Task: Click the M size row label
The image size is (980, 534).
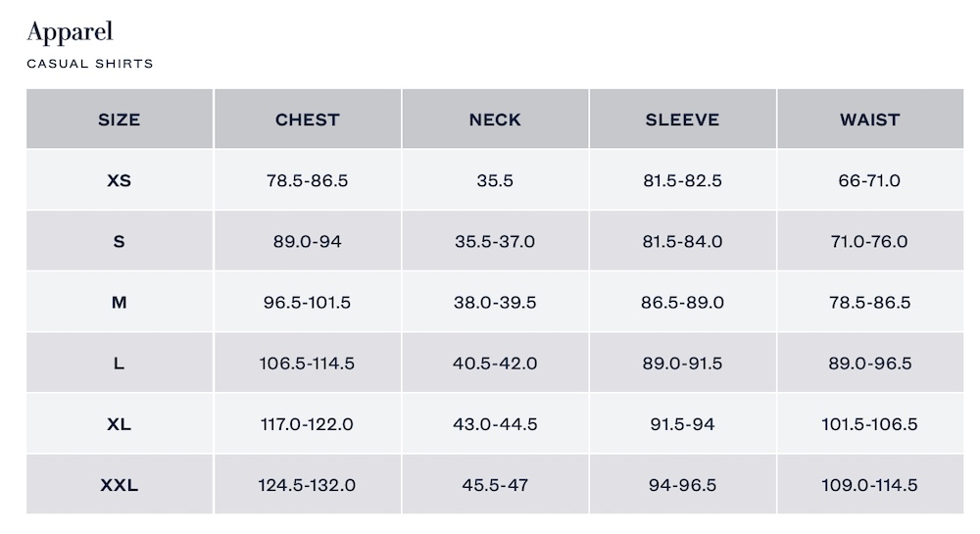Action: click(120, 302)
